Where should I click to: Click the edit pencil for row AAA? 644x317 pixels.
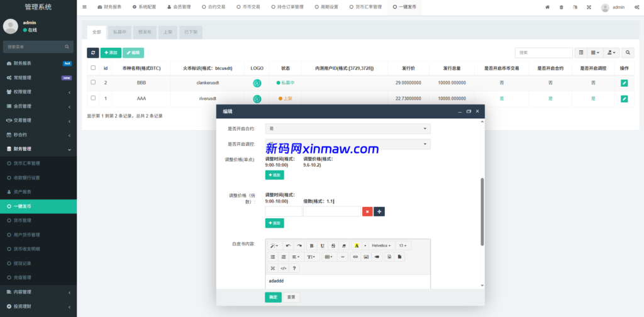pyautogui.click(x=624, y=99)
